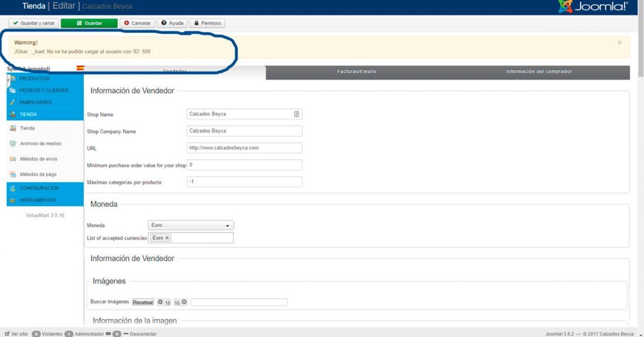The height and width of the screenshot is (337, 644).
Task: Click the Joomla! logo
Action: (592, 6)
